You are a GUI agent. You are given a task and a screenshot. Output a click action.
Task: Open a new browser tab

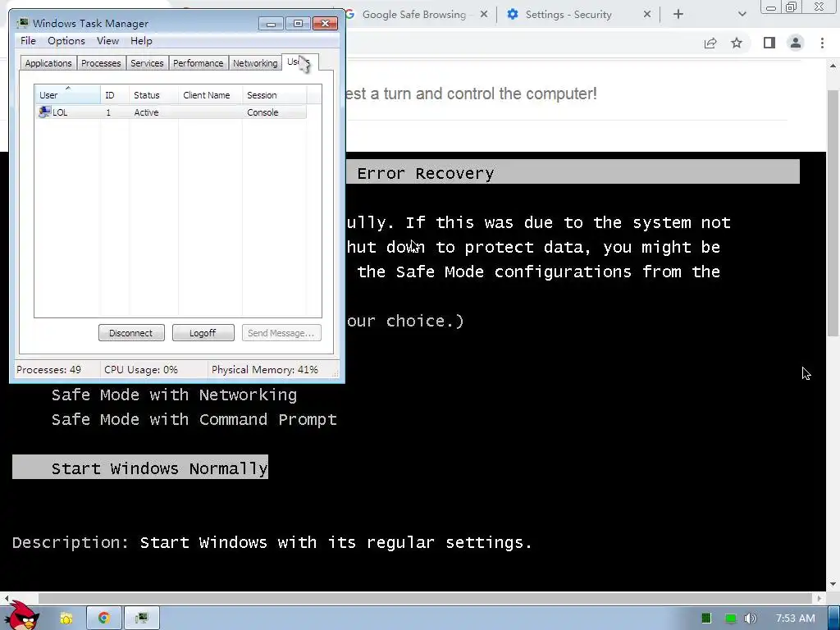678,15
